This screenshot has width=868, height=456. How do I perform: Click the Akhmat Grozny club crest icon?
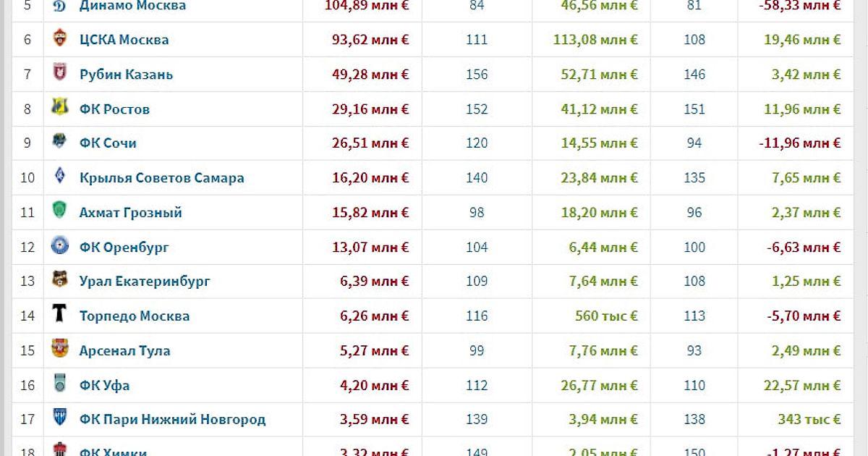coord(60,212)
